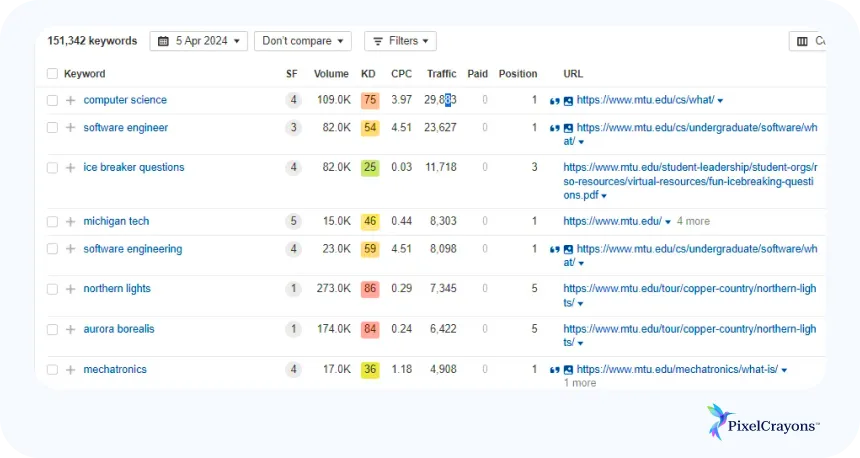This screenshot has height=458, width=860.
Task: Check the computer science row checkbox
Action: pos(52,100)
